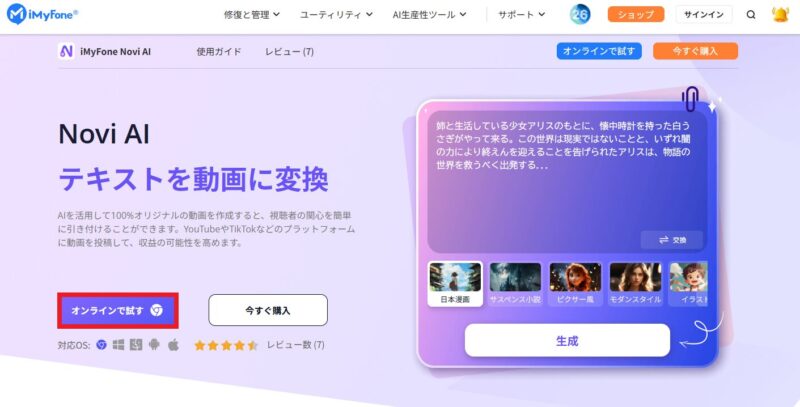Open the サポート menu
Image resolution: width=800 pixels, height=407 pixels.
[521, 15]
